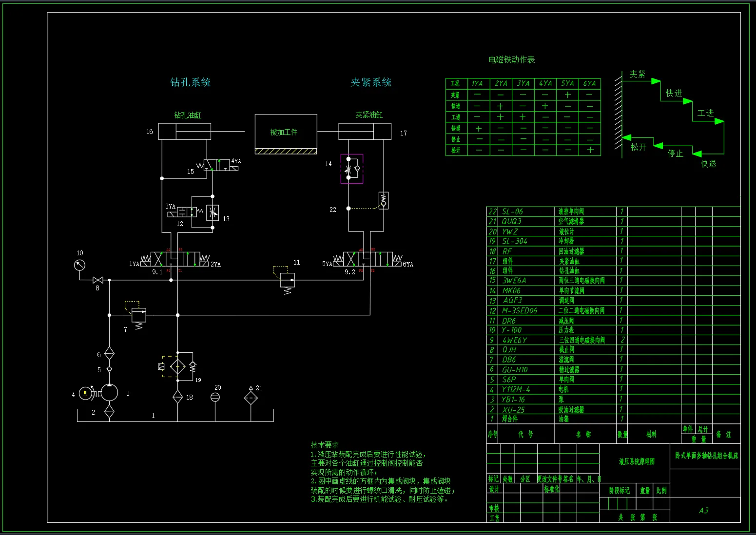Click the 快退 row label in the table
The width and height of the screenshot is (756, 535).
[x=456, y=128]
